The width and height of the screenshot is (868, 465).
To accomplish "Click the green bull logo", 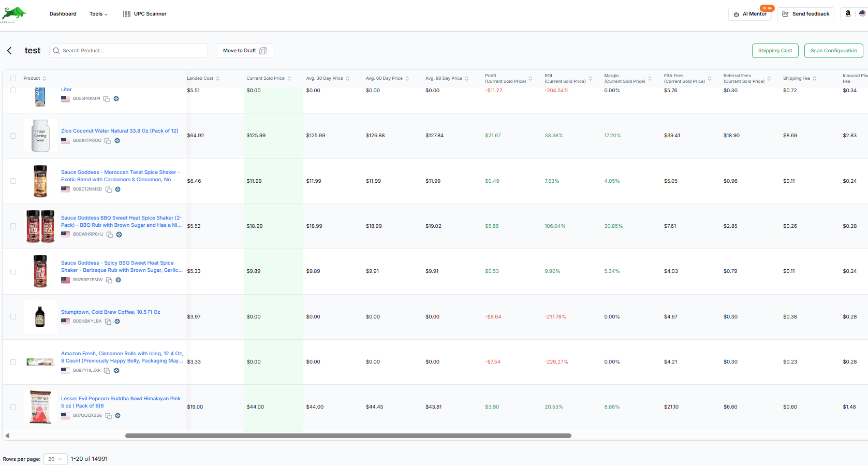I will coord(13,14).
